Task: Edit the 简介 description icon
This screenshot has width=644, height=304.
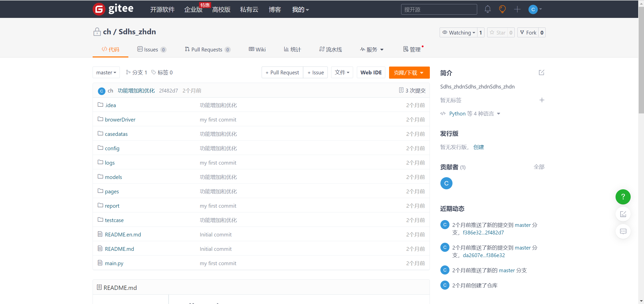Action: pyautogui.click(x=542, y=73)
